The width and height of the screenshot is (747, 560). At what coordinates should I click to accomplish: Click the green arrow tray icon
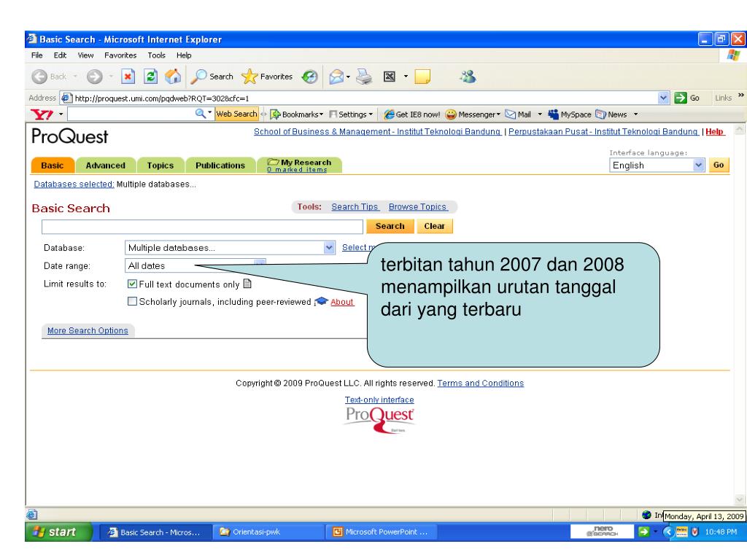(643, 532)
